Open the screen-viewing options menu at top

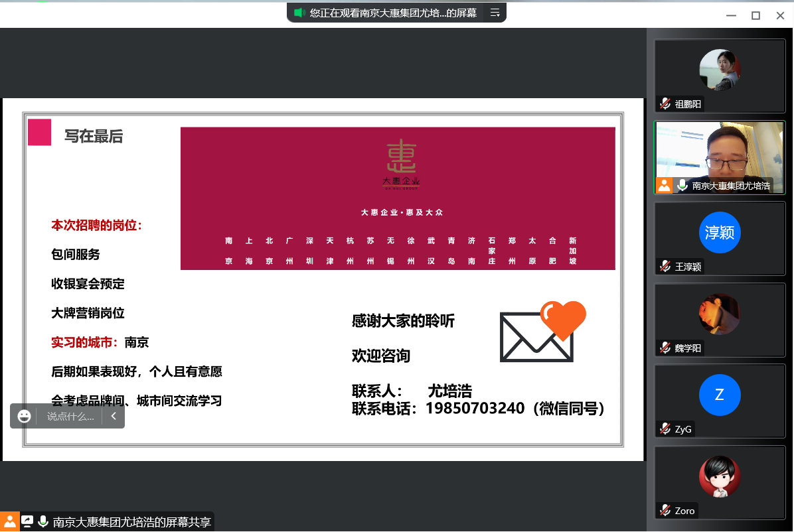click(x=495, y=13)
